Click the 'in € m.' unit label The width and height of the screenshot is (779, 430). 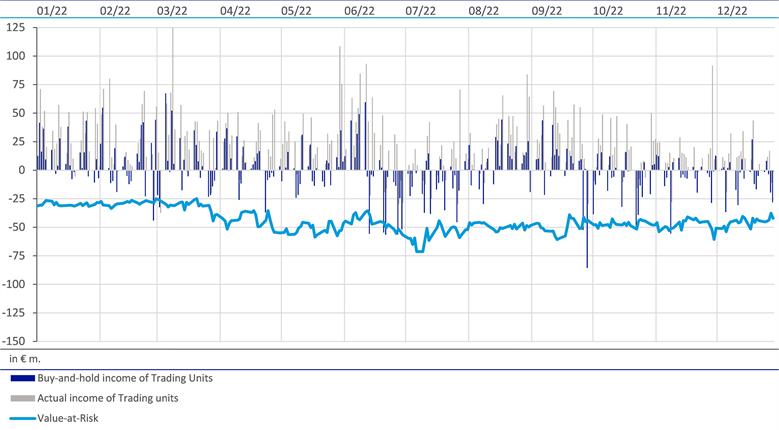coord(25,357)
